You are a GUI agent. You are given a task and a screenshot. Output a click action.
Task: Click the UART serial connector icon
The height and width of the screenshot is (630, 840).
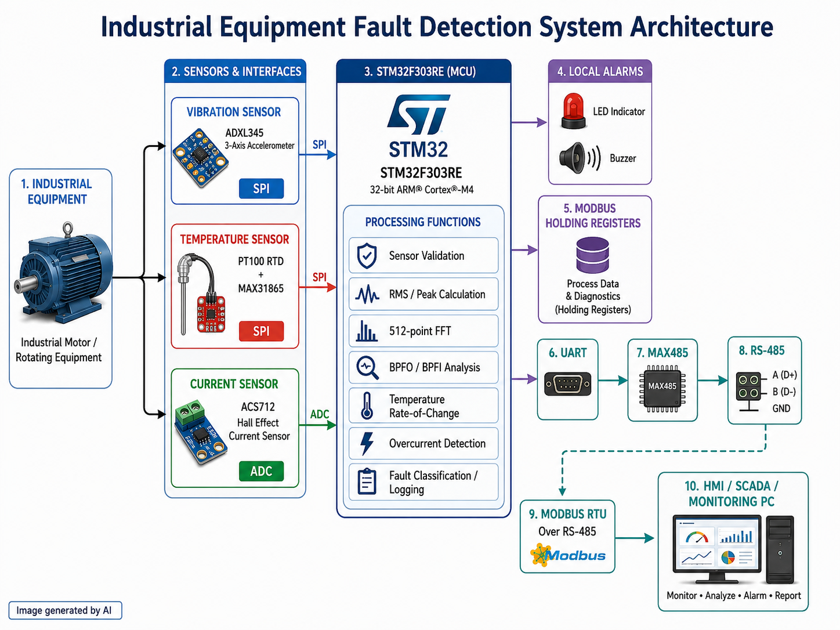(x=568, y=384)
